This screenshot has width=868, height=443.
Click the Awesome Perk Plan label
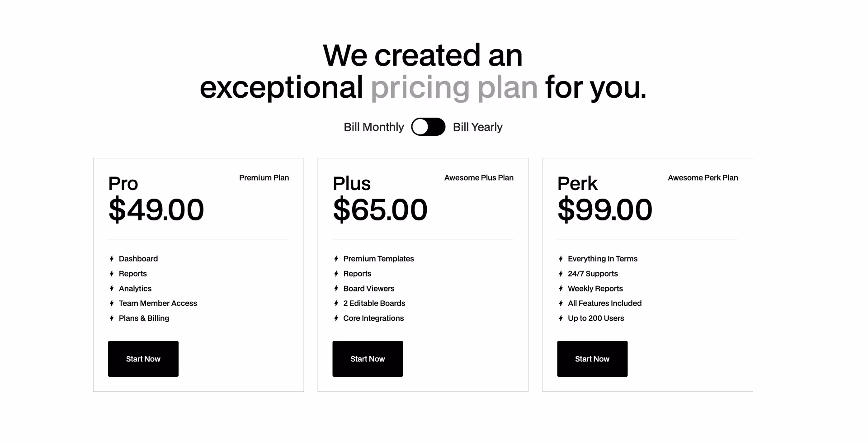[x=703, y=177]
